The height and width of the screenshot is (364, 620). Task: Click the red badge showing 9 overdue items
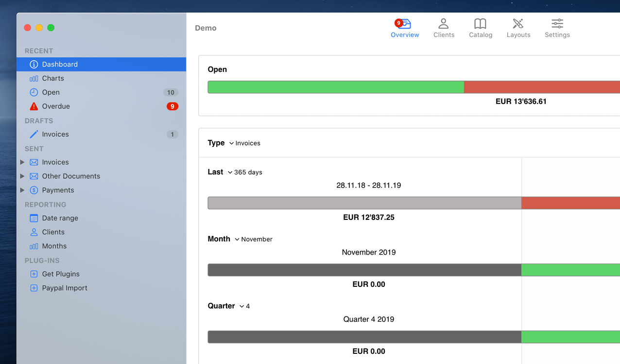pos(172,106)
